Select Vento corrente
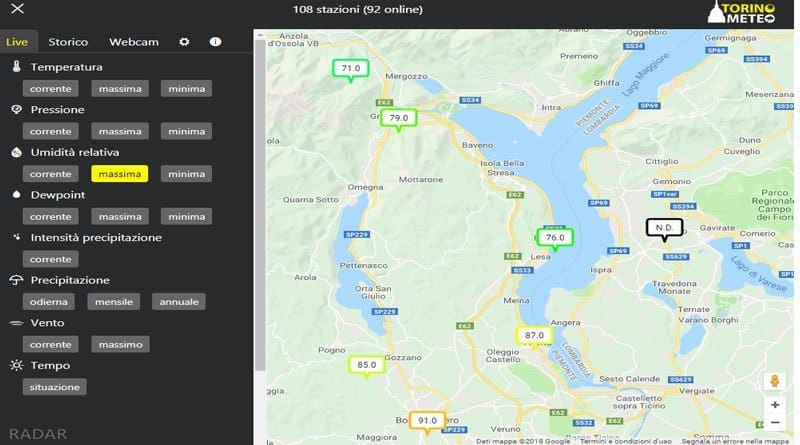The height and width of the screenshot is (445, 800). [x=51, y=344]
